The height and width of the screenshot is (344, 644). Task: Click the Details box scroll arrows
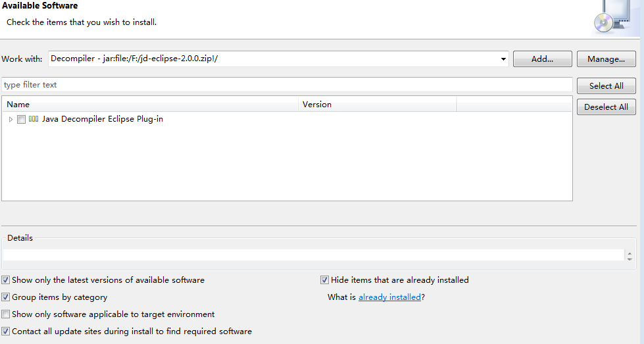pos(630,256)
